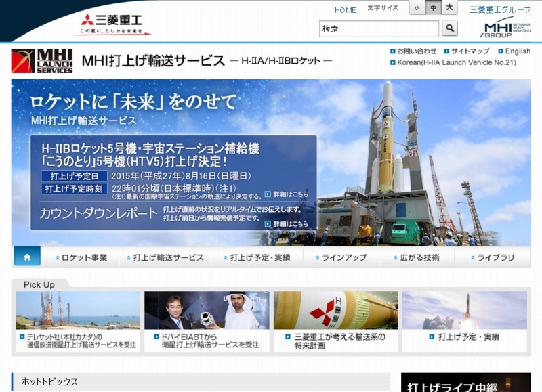The image size is (542, 392).
Task: Open テレサット社(本社カナダ)の通信放送衛星 link
Action: (x=78, y=341)
